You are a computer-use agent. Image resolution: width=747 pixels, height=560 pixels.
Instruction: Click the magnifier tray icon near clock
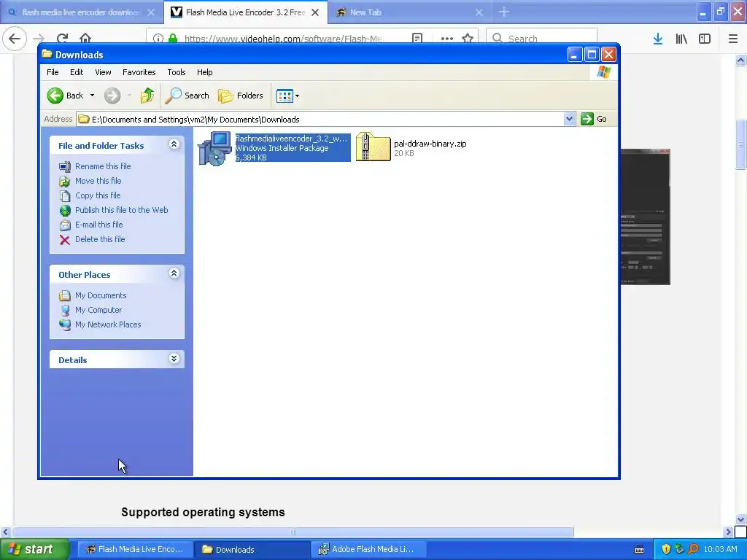tap(693, 550)
